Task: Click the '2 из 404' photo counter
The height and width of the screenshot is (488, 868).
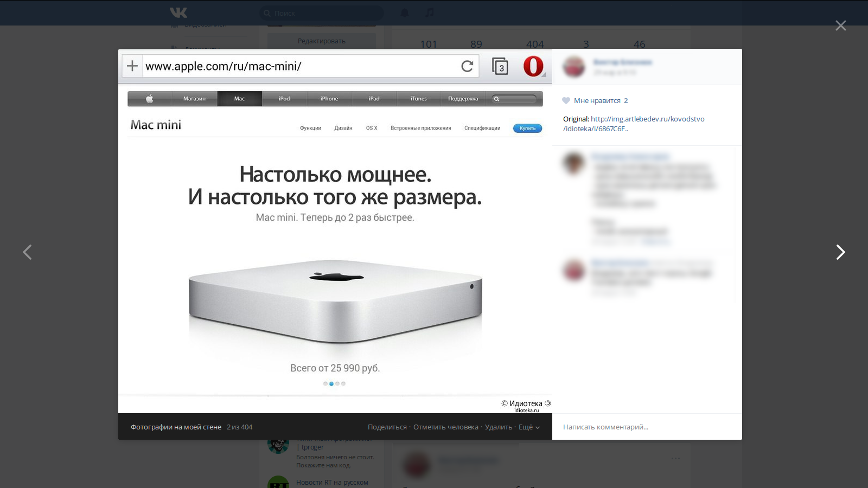Action: click(239, 427)
